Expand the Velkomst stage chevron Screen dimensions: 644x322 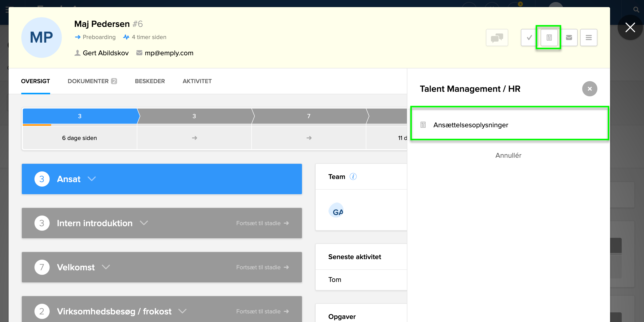(x=106, y=267)
